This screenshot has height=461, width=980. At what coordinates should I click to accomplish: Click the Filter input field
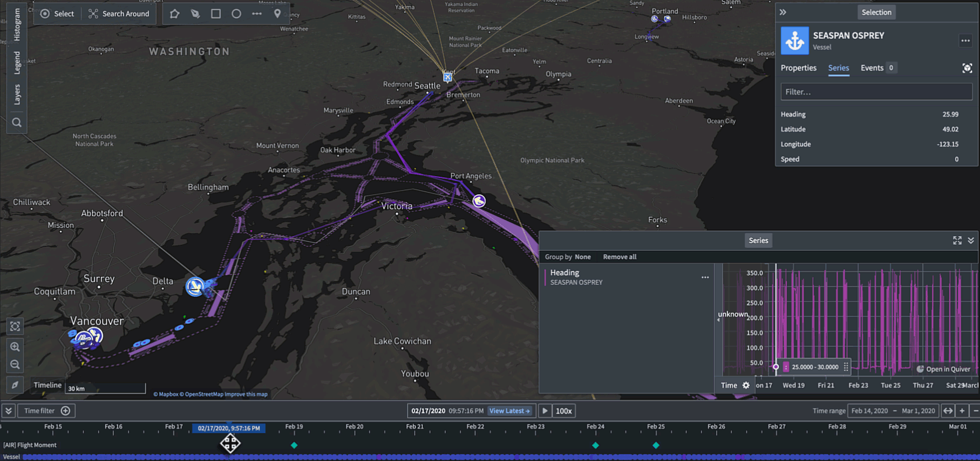876,92
